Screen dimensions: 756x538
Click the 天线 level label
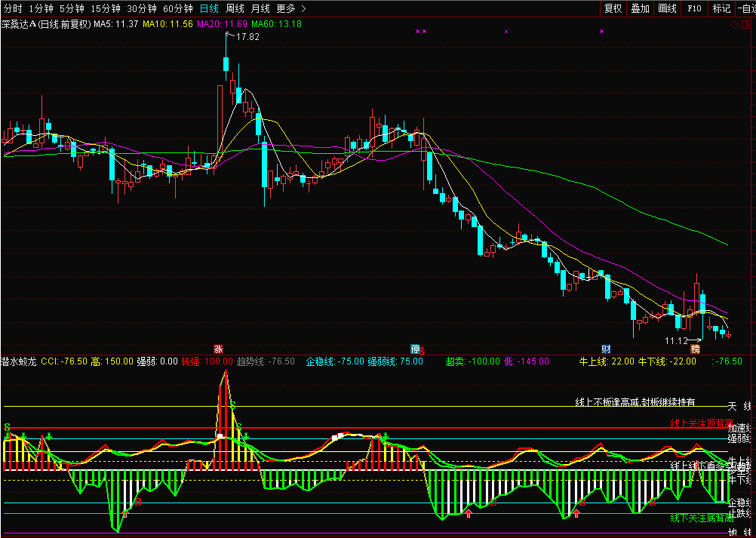739,407
